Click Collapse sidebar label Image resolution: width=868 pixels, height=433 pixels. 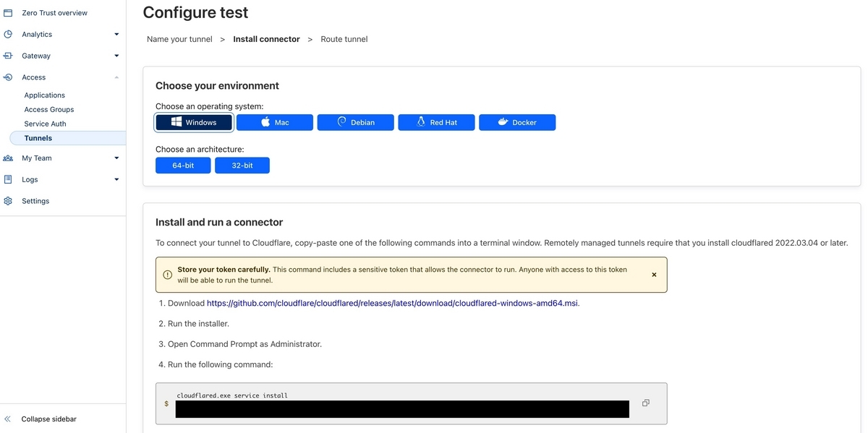(48, 419)
